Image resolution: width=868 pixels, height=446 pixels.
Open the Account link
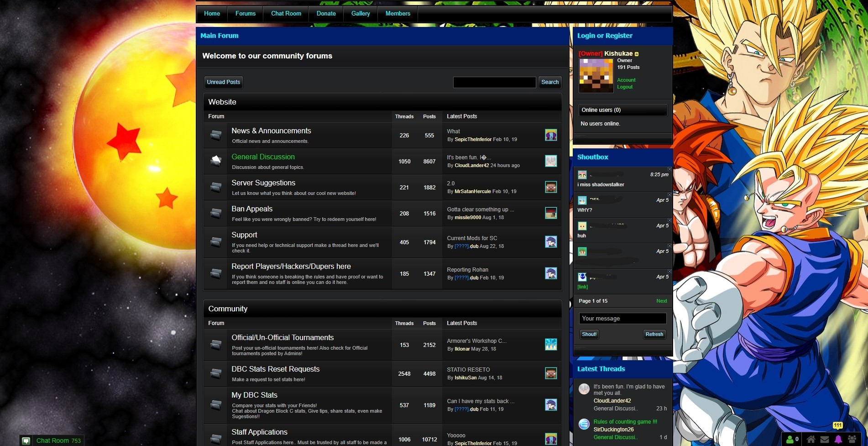[626, 80]
